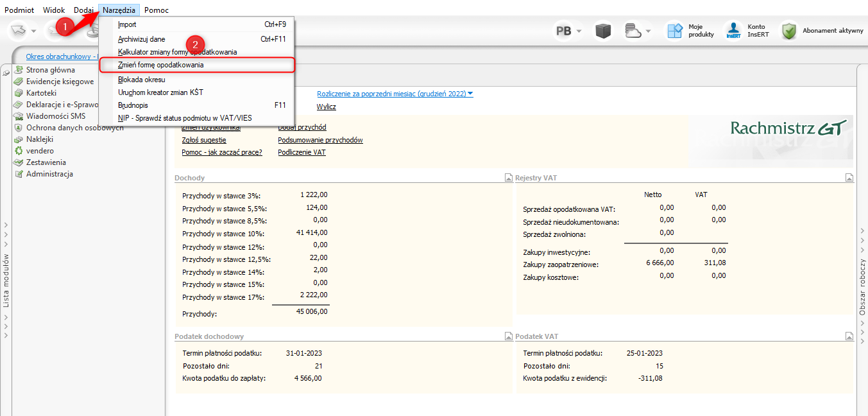Click the green shield Abonament aktywny icon
868x416 pixels.
[x=789, y=31]
